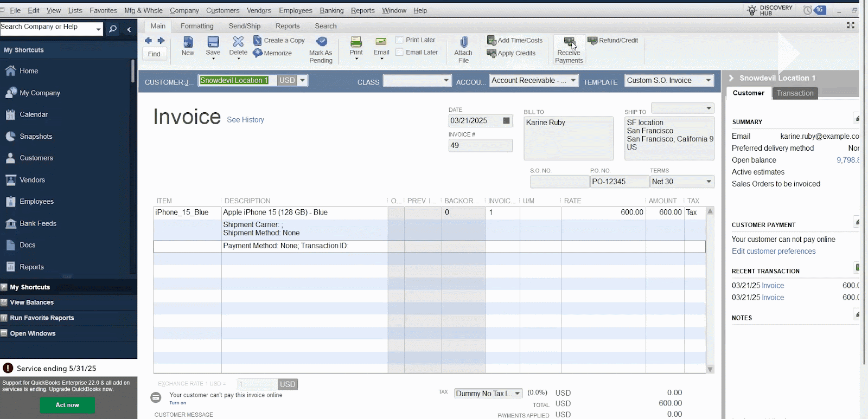This screenshot has width=868, height=419.
Task: Expand the Template dropdown
Action: pyautogui.click(x=708, y=81)
